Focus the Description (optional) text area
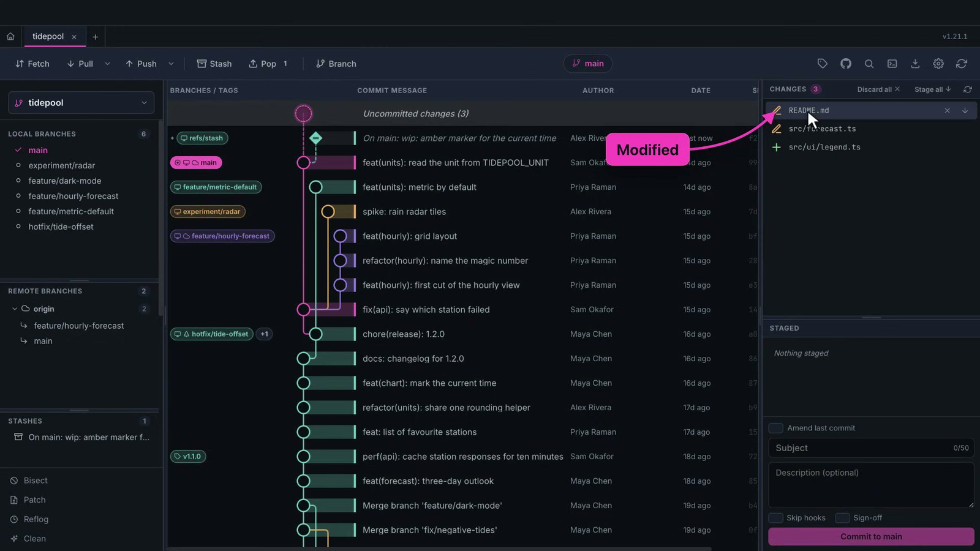980x551 pixels. click(871, 485)
